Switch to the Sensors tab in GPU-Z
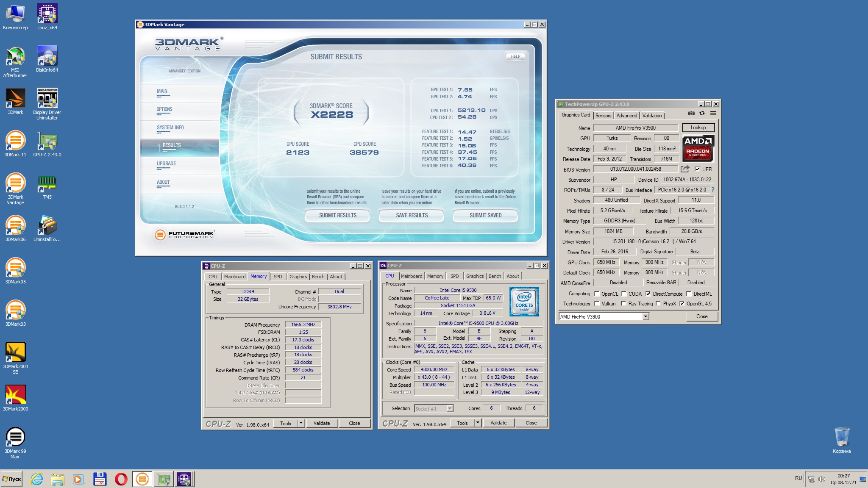The width and height of the screenshot is (868, 488). click(603, 115)
